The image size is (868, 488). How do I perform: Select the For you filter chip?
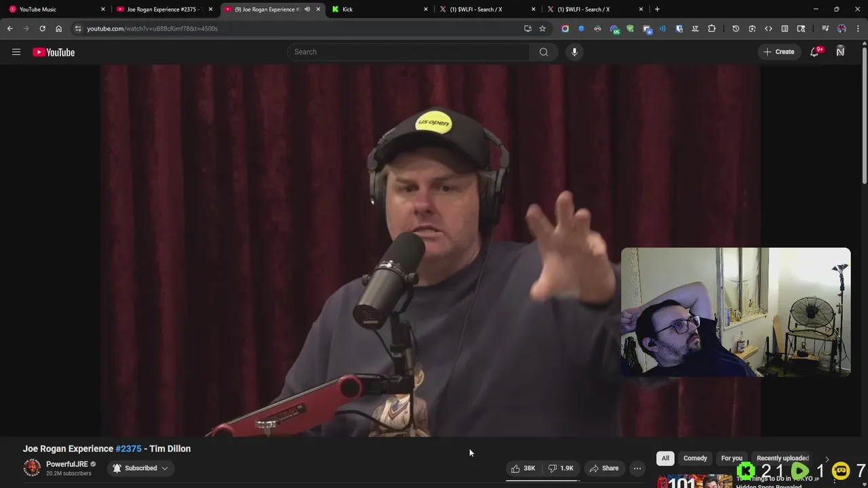[x=732, y=458]
